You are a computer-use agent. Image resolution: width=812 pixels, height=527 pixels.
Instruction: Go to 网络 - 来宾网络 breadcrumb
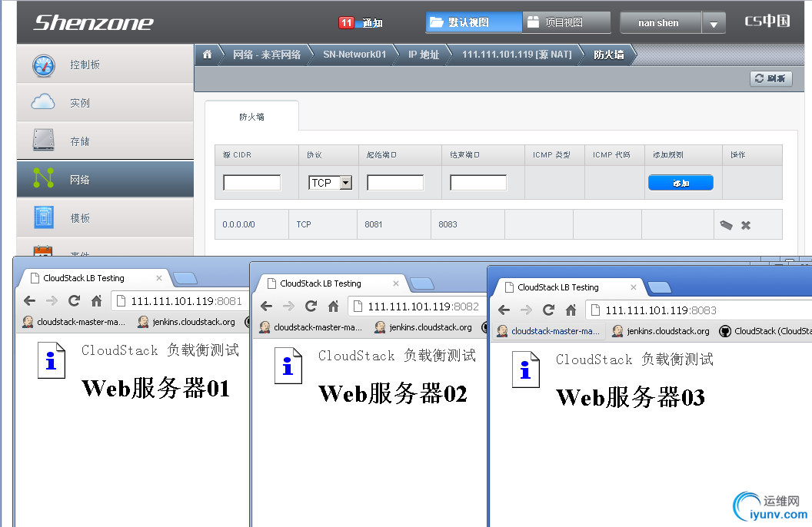coord(267,55)
